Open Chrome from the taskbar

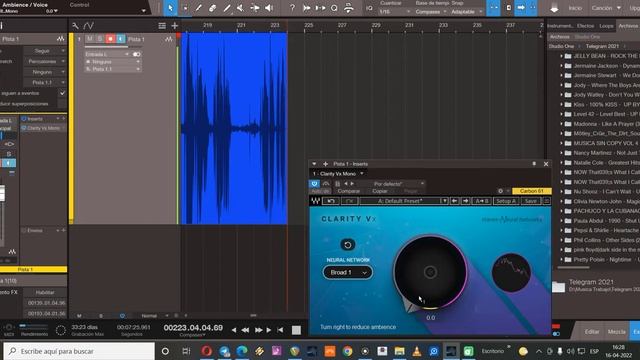point(347,351)
